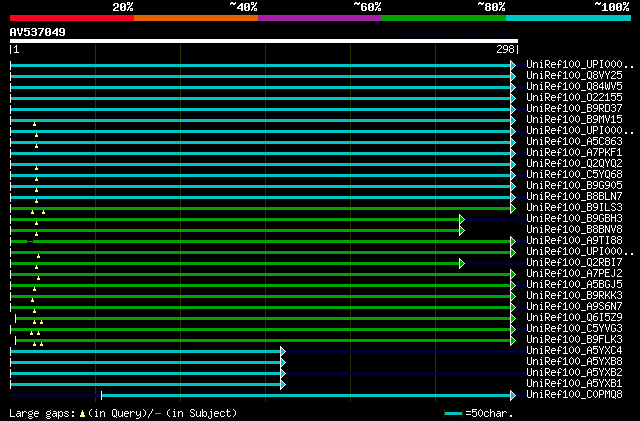The width and height of the screenshot is (640, 421).
Task: Select the UniRef100_B9FLK3 label
Action: (x=574, y=340)
